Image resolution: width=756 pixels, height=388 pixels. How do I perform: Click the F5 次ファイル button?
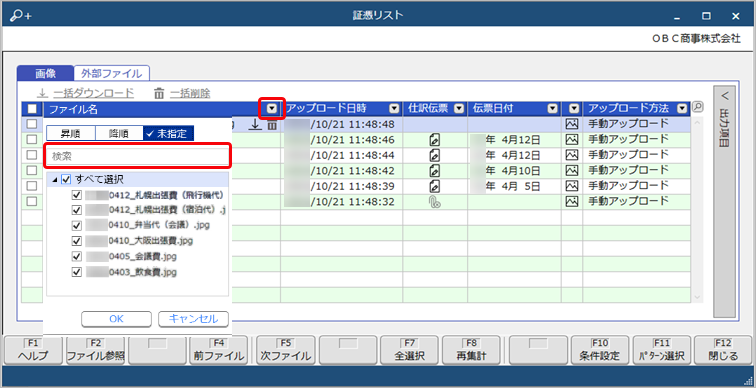click(285, 350)
